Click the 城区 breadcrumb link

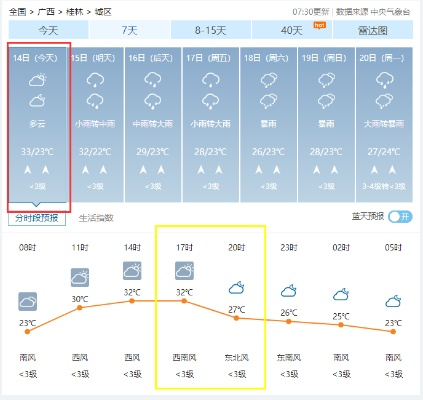pos(103,12)
